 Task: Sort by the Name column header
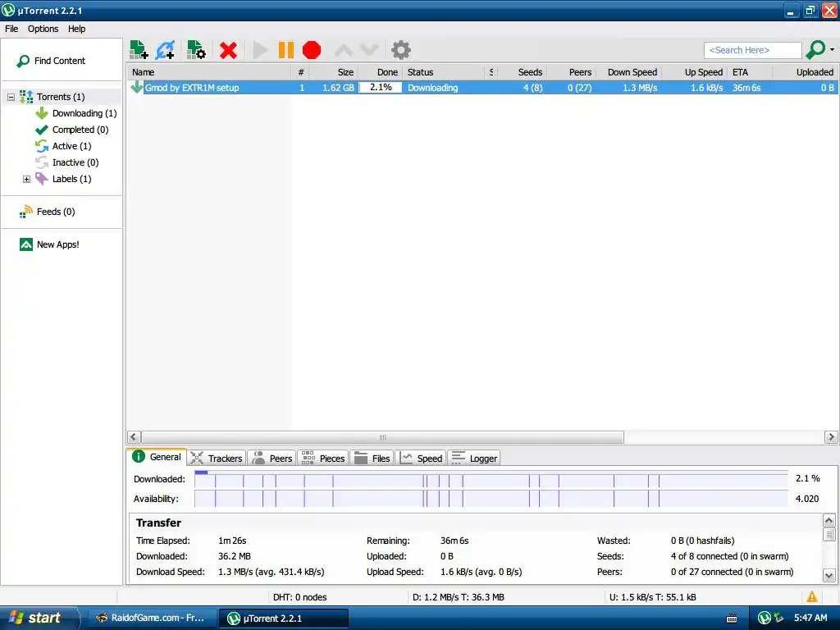point(209,72)
